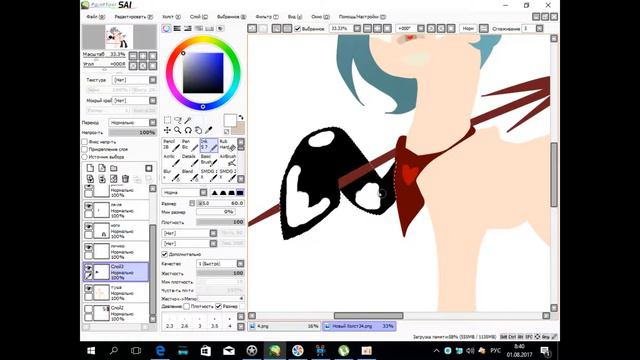Hide the Слой3 layer

tap(89, 268)
